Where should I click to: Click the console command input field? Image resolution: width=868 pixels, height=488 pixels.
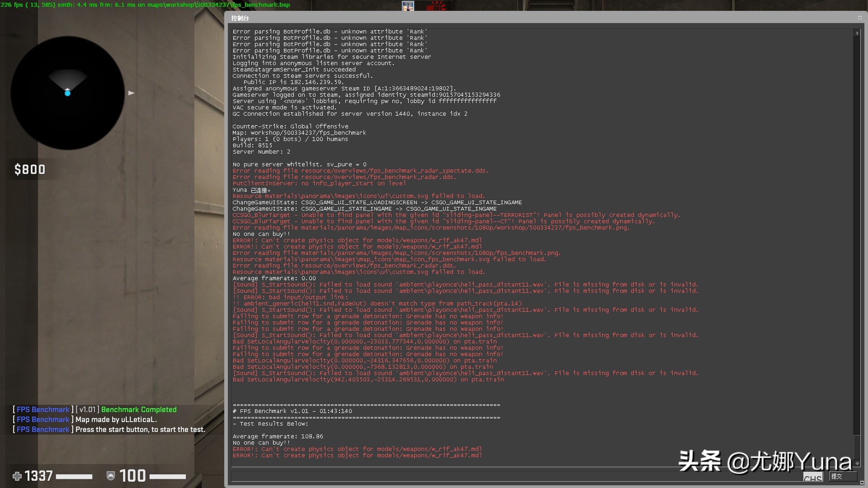click(515, 476)
